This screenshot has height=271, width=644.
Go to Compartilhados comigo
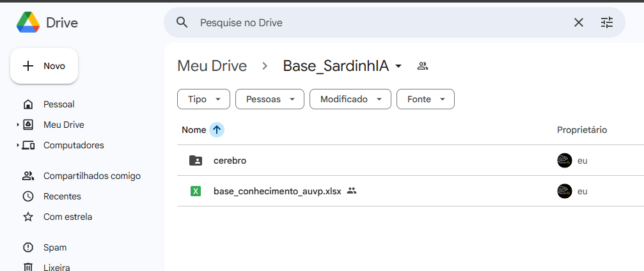tap(91, 176)
